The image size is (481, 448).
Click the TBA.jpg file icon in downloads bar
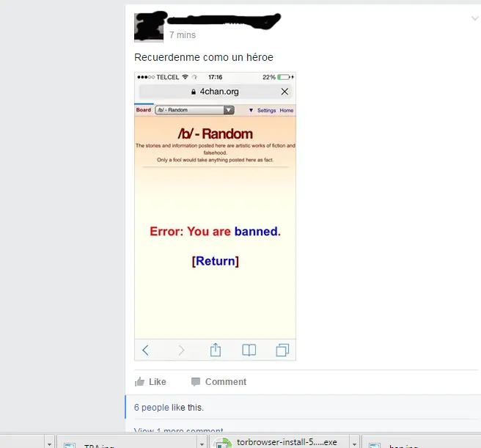pyautogui.click(x=70, y=445)
